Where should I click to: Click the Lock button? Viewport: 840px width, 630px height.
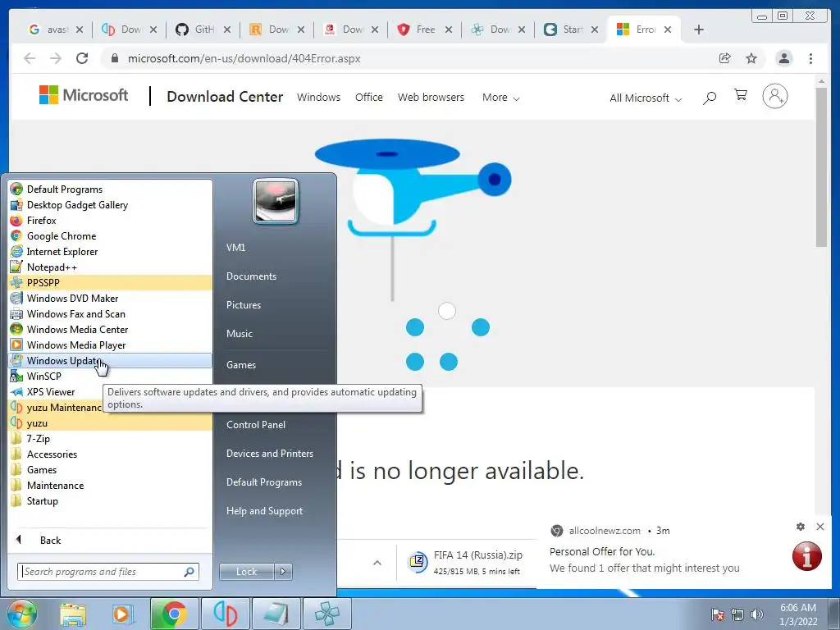[246, 572]
